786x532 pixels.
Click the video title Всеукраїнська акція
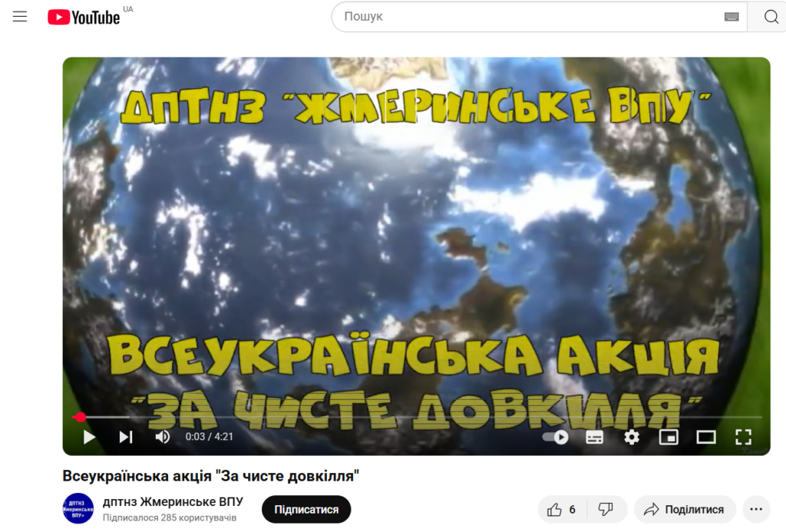(210, 476)
